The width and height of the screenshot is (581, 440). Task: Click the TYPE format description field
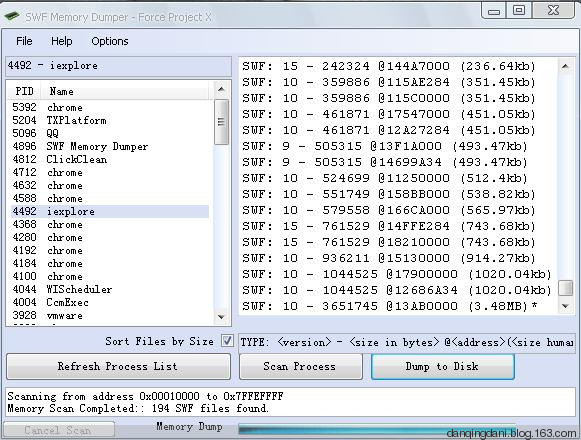click(407, 342)
